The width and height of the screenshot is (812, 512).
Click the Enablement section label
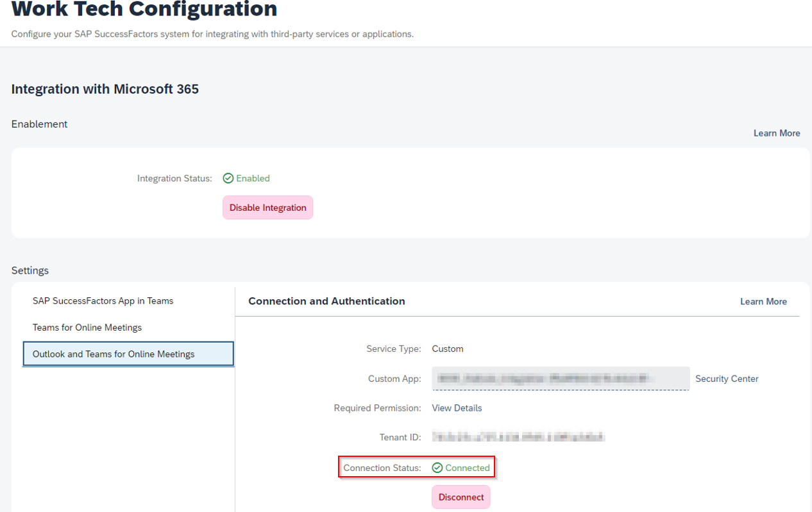[39, 124]
